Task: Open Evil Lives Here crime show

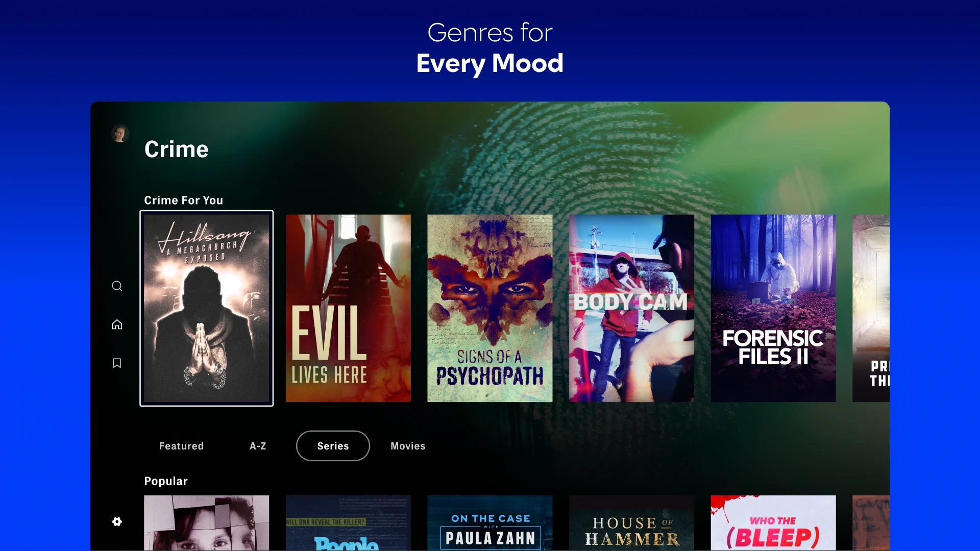Action: [x=348, y=308]
